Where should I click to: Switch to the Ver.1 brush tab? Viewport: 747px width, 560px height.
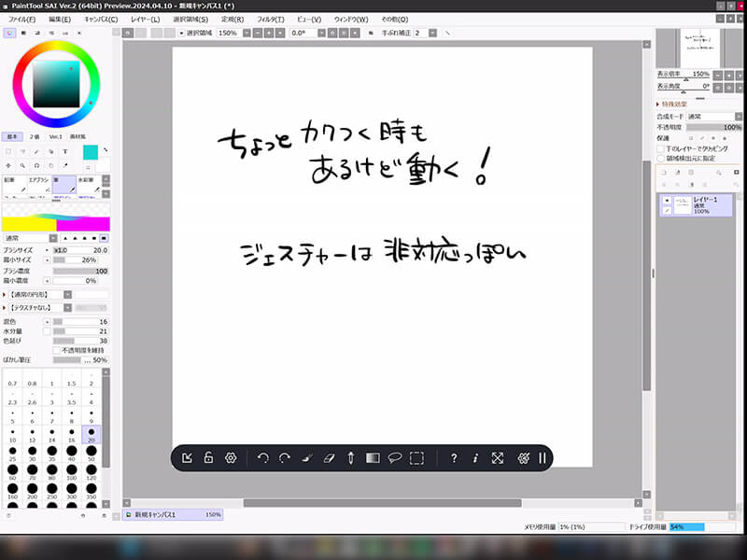coord(56,137)
